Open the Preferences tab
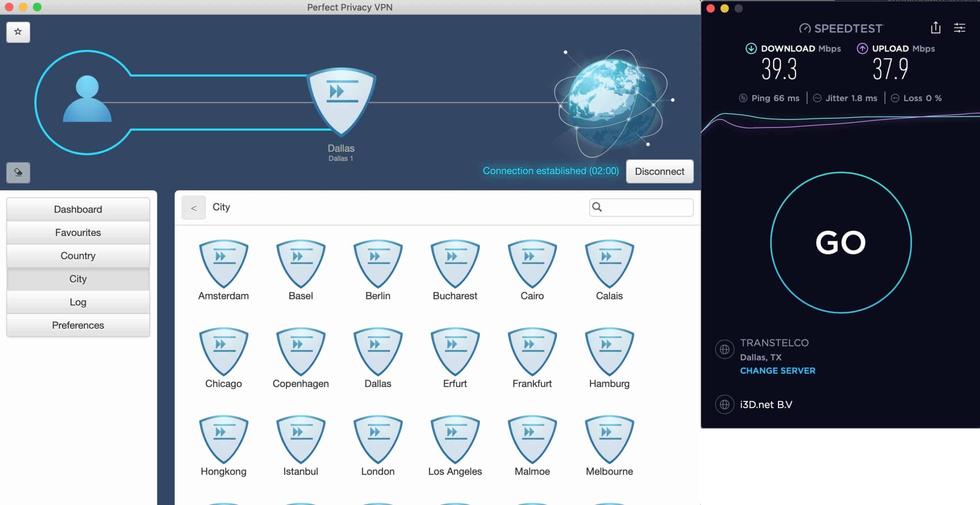The height and width of the screenshot is (505, 980). click(78, 325)
